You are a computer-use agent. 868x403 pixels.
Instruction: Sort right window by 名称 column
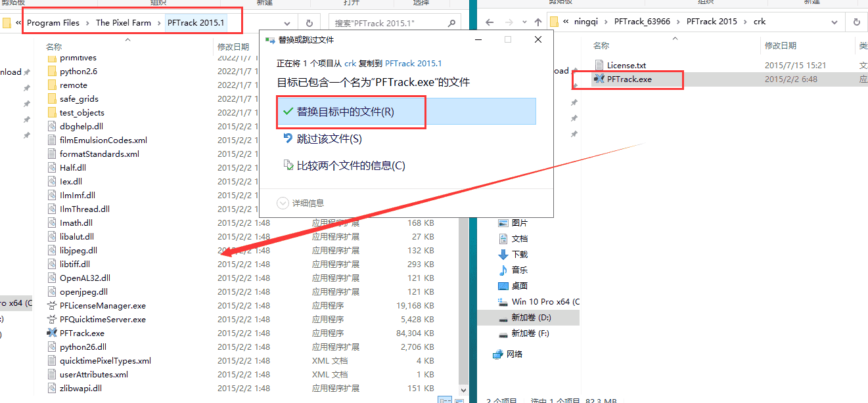(601, 45)
